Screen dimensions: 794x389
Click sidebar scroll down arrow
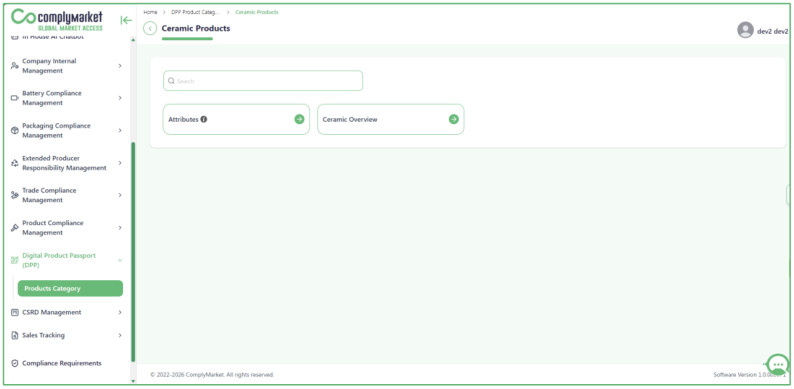[133, 381]
